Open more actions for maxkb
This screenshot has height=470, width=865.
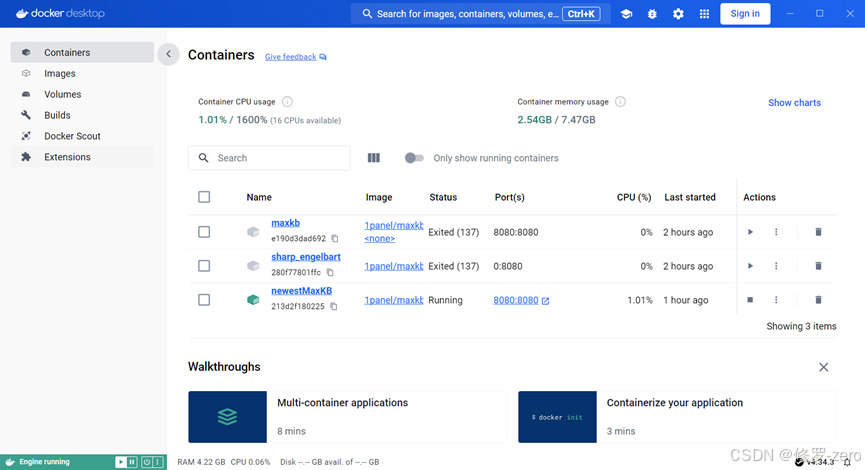pos(776,232)
